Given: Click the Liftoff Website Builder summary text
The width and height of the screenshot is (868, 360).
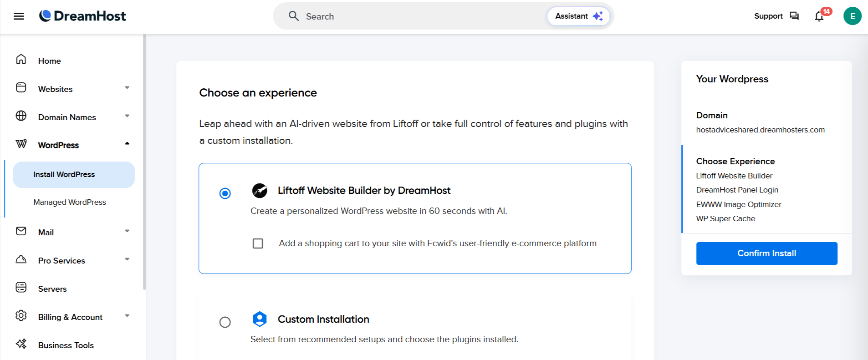Looking at the screenshot, I should [734, 176].
